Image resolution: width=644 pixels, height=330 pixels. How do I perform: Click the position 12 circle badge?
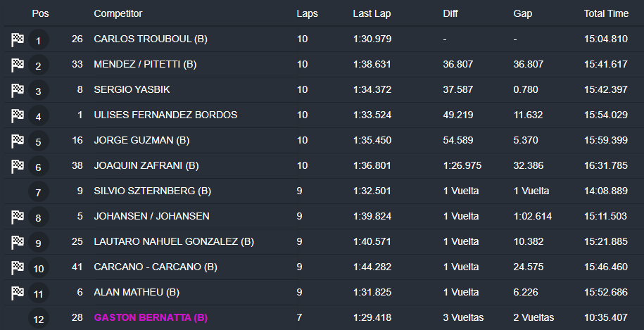[38, 319]
